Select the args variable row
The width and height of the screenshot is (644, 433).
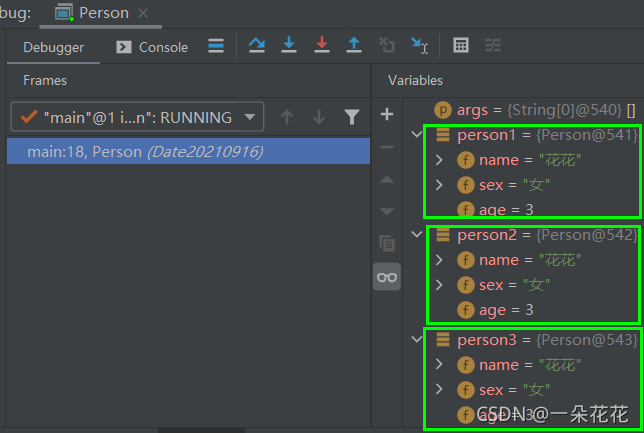click(x=535, y=110)
